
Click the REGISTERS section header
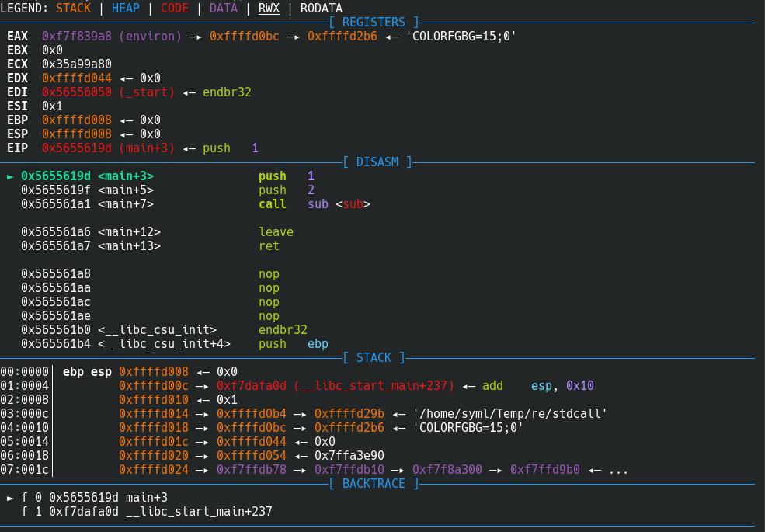point(374,23)
